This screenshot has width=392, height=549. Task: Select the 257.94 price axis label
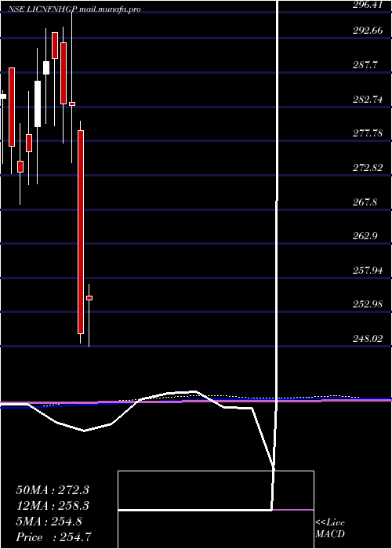click(x=368, y=270)
